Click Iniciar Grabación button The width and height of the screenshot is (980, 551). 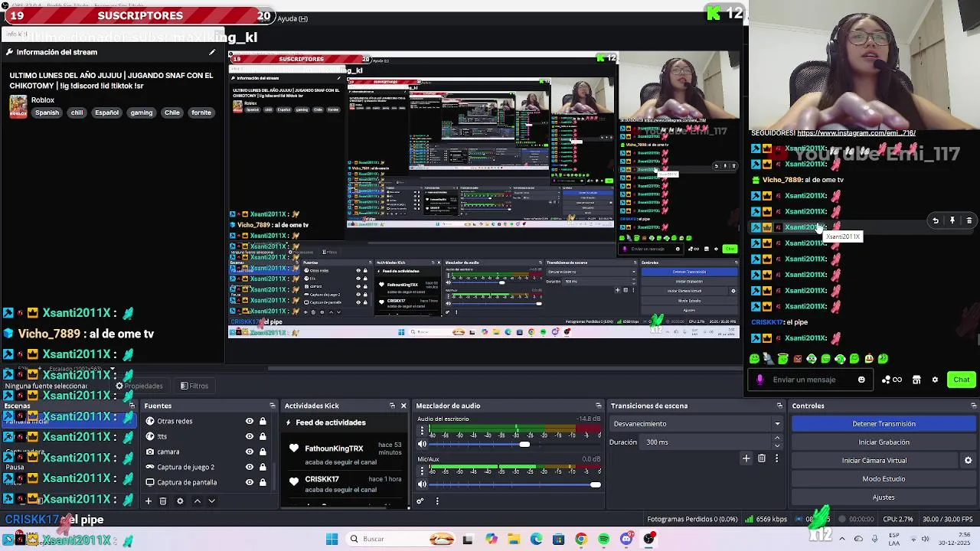[x=884, y=442]
